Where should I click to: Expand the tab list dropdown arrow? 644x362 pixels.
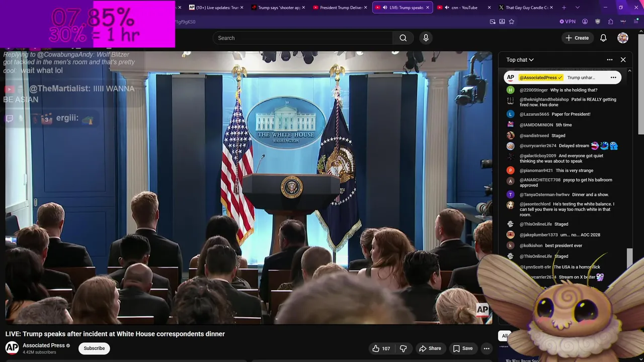(x=577, y=8)
